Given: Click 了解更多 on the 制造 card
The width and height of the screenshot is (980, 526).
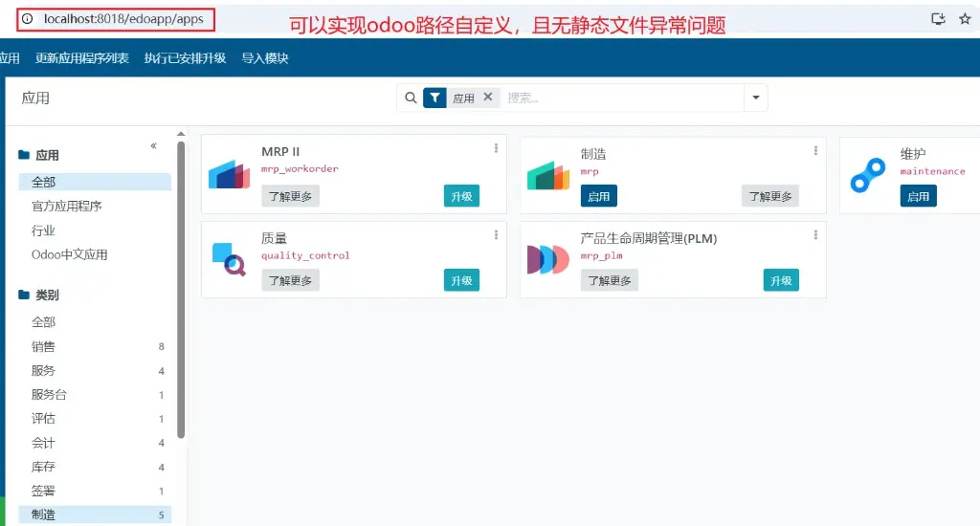Looking at the screenshot, I should [770, 196].
